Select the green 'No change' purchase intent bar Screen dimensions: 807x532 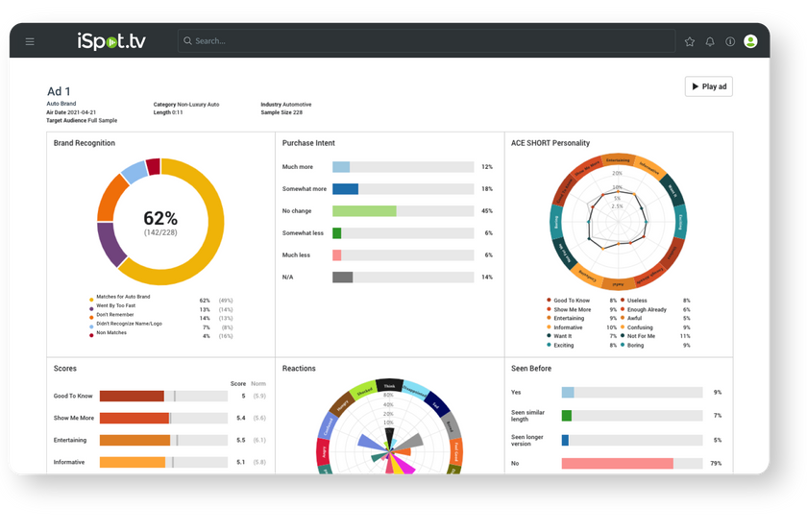(364, 210)
